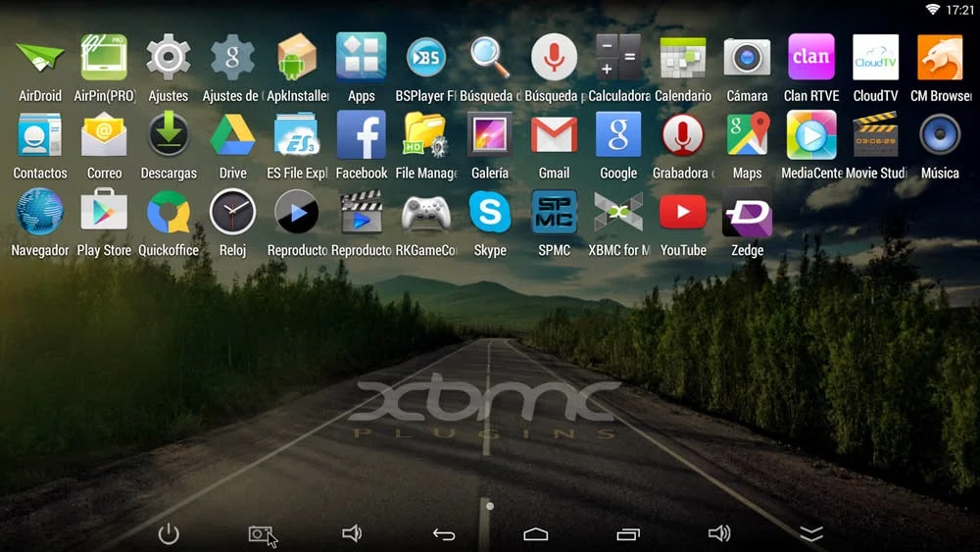980x552 pixels.
Task: Lower the volume using the nav bar
Action: click(352, 533)
